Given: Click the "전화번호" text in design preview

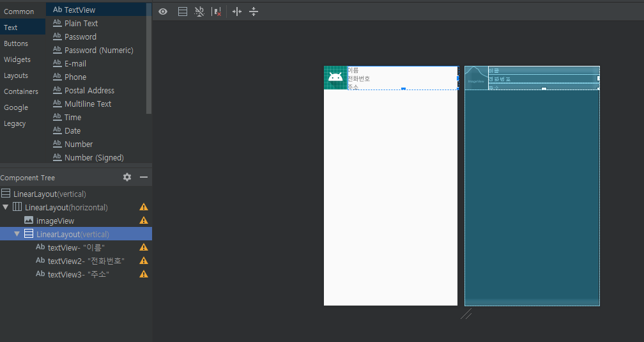Looking at the screenshot, I should tap(359, 79).
